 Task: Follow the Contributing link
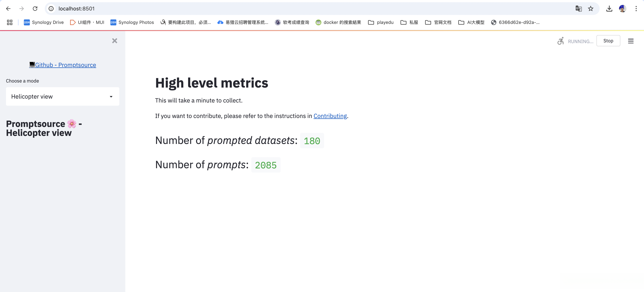point(330,116)
